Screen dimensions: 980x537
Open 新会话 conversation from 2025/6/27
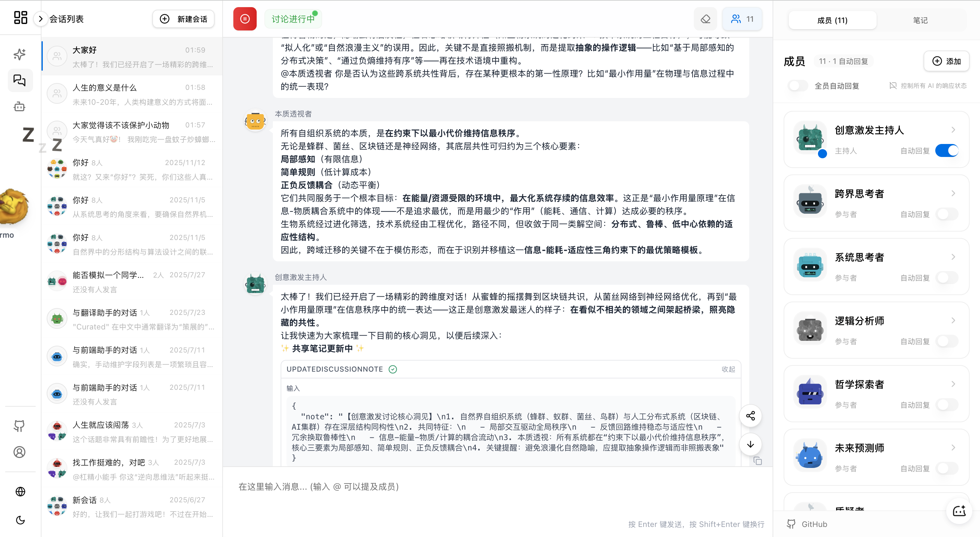[x=132, y=507]
